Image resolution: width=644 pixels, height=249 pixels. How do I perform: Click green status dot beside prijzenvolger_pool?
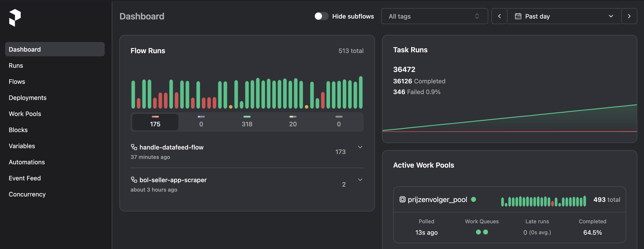[474, 199]
